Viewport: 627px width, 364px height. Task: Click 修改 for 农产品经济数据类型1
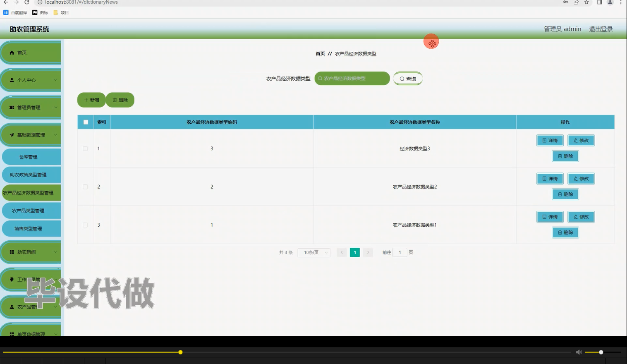(581, 217)
